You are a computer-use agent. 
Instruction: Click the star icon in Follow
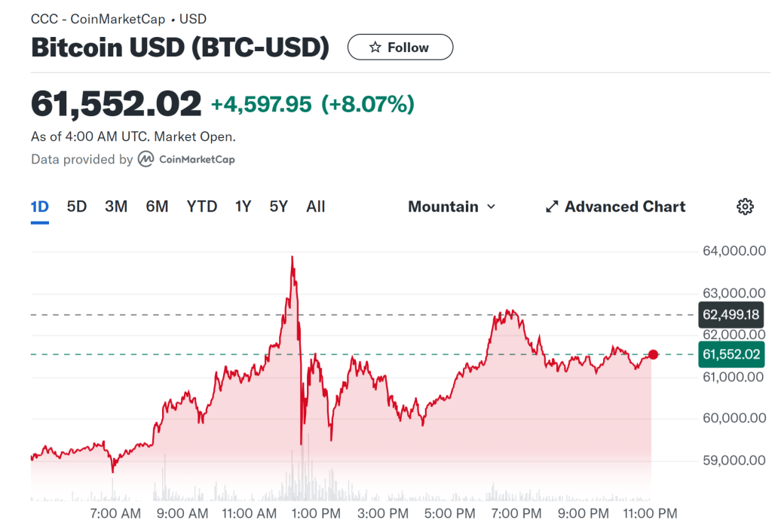click(375, 47)
